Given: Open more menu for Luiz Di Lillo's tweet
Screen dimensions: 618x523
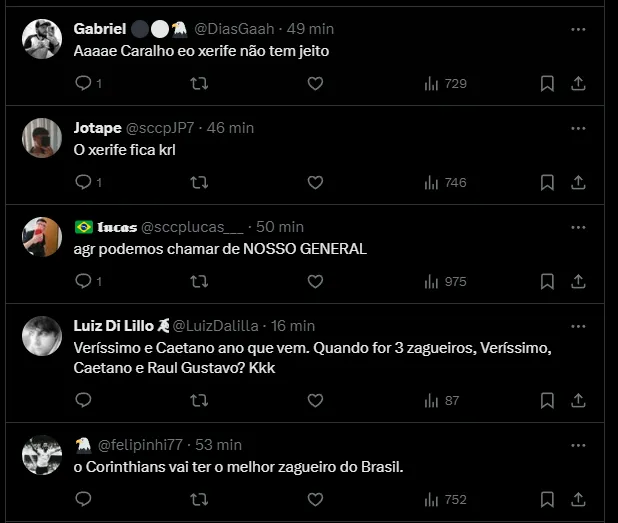Looking at the screenshot, I should (578, 326).
